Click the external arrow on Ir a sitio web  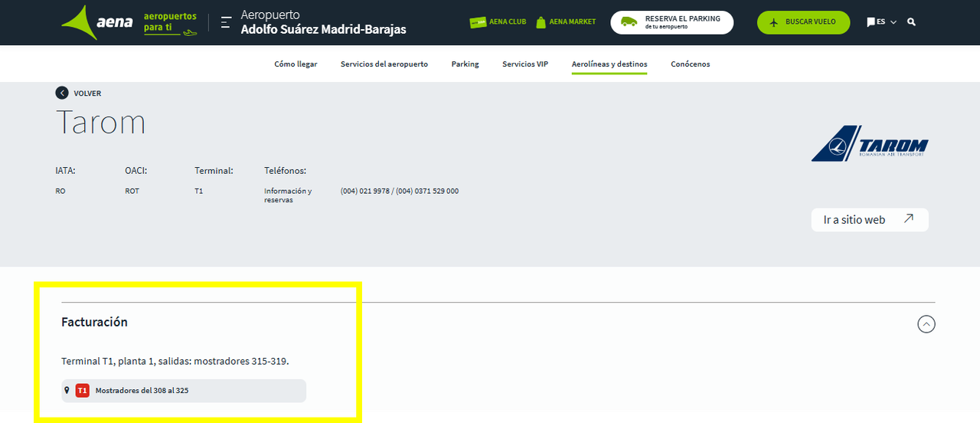909,219
